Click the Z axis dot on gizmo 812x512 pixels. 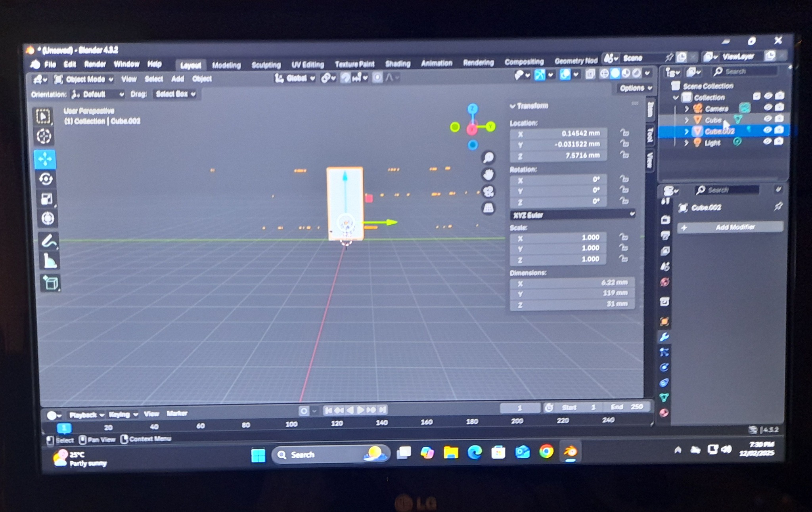[472, 108]
